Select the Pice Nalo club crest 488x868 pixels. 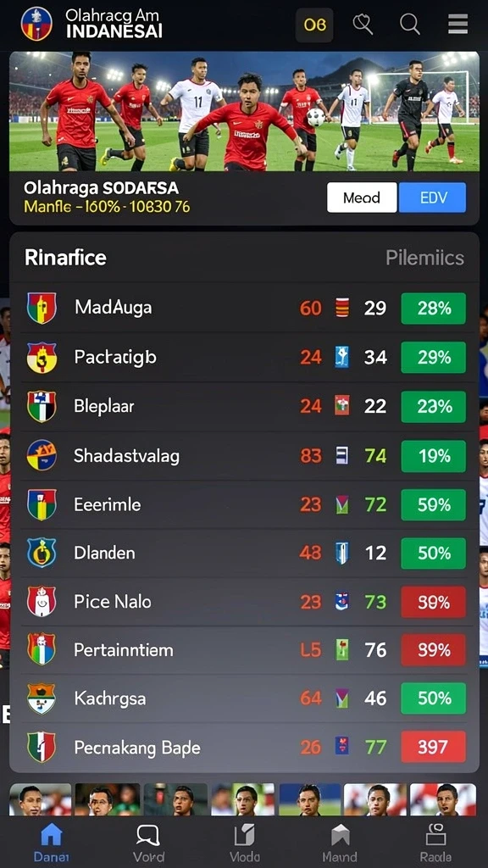[42, 602]
